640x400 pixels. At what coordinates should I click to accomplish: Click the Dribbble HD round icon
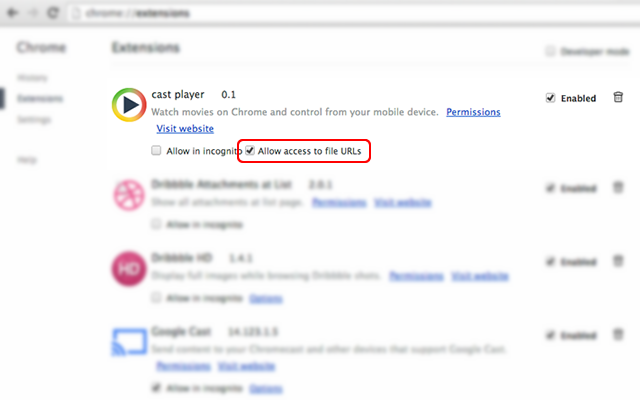coord(129,269)
